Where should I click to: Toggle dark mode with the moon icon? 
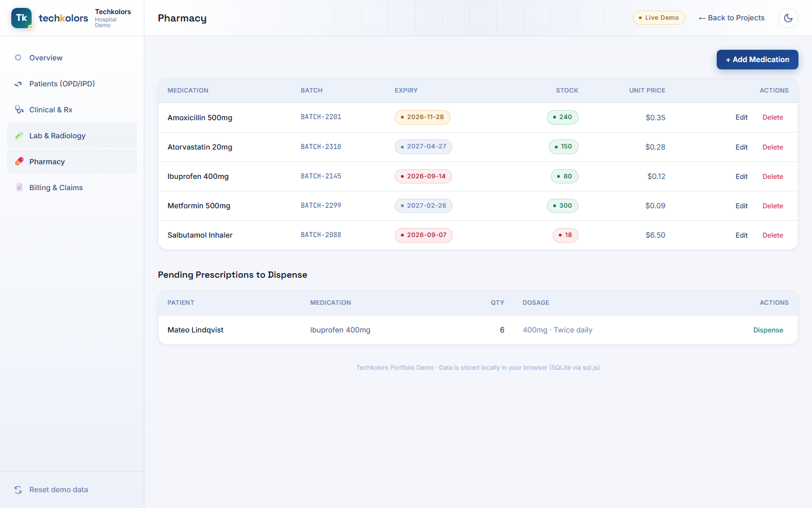[788, 18]
